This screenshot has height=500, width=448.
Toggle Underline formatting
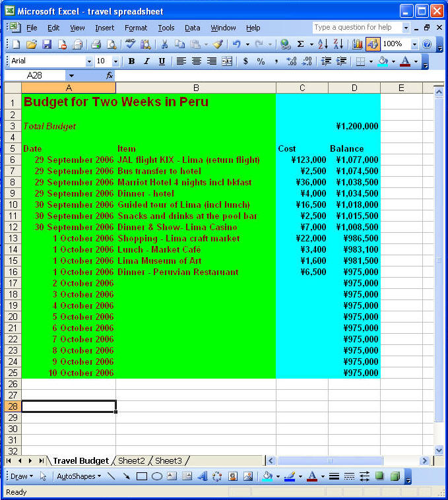tap(162, 61)
